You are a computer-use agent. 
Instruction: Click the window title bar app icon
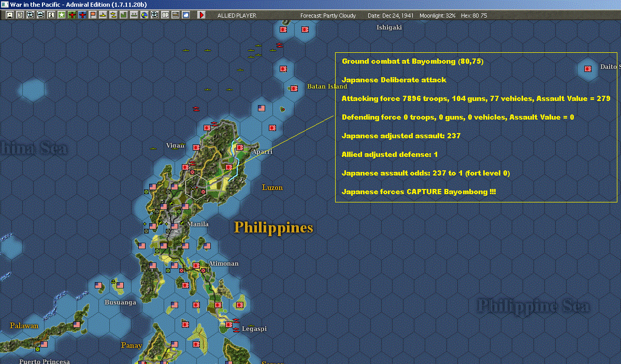click(x=4, y=4)
